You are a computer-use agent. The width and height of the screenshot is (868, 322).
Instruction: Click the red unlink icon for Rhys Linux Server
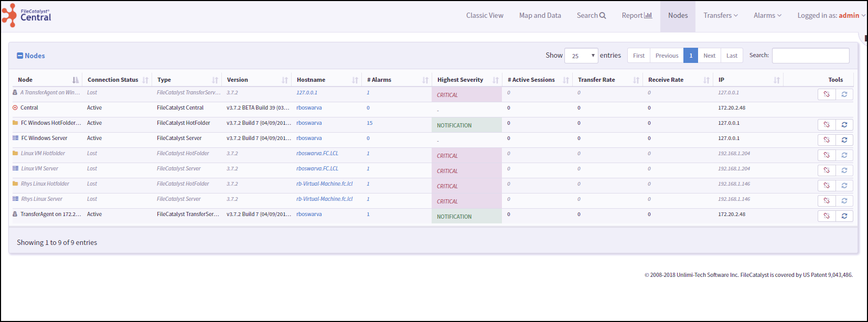point(827,201)
